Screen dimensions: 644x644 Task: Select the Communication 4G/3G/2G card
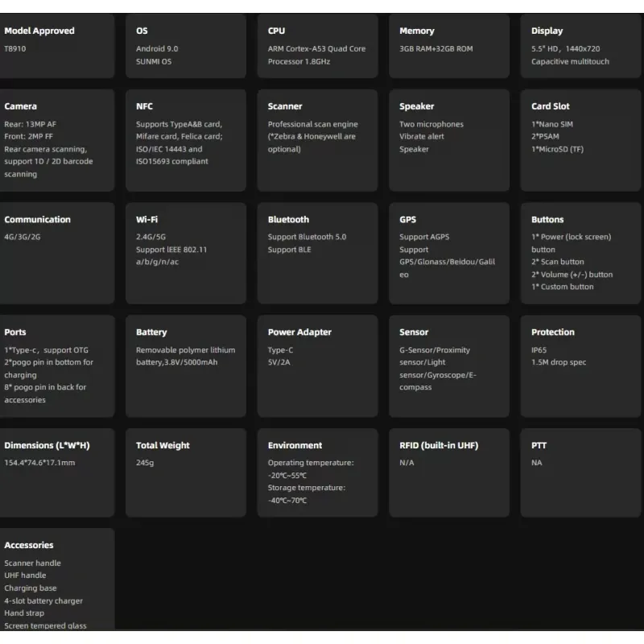click(56, 253)
